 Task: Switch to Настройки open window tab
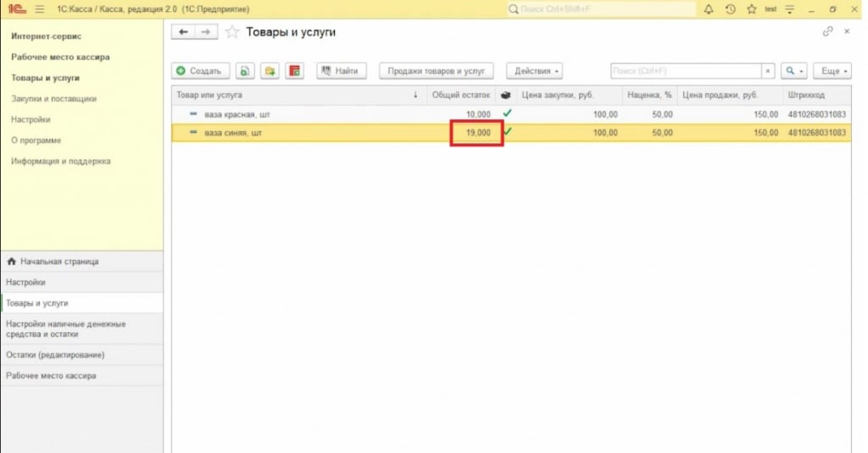coord(82,282)
